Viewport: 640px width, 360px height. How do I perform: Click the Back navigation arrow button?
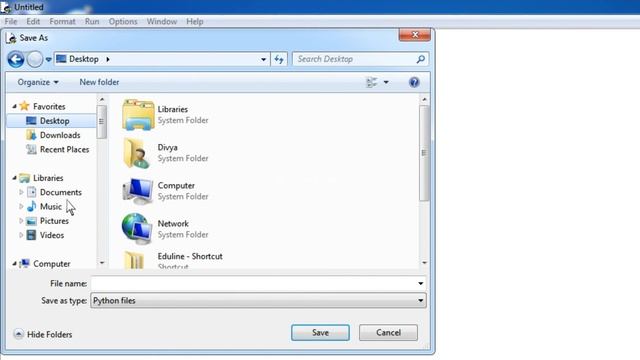click(x=16, y=60)
